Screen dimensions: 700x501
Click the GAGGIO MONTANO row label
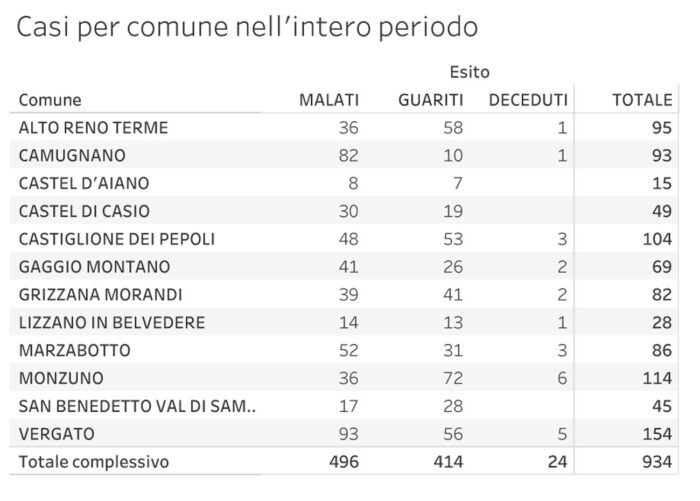coord(94,267)
